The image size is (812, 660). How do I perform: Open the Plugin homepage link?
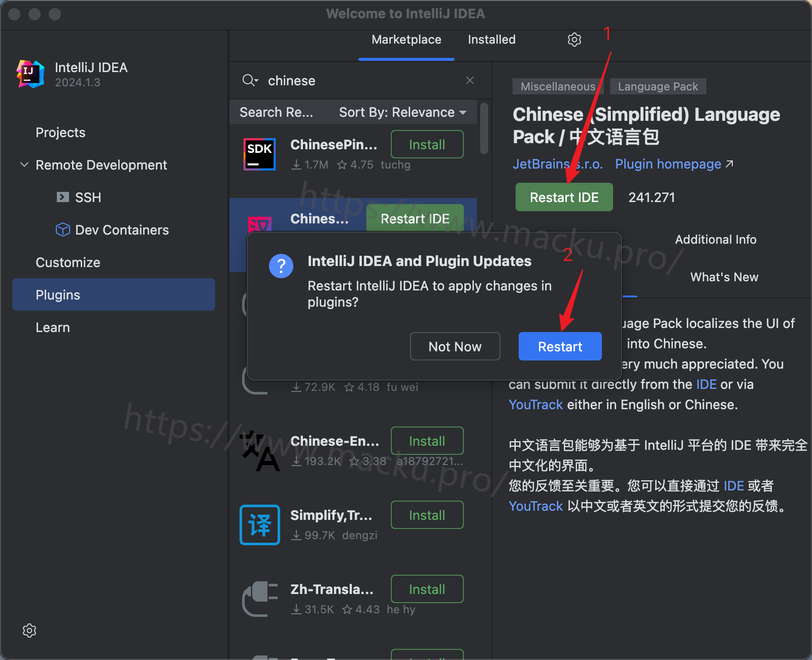674,164
